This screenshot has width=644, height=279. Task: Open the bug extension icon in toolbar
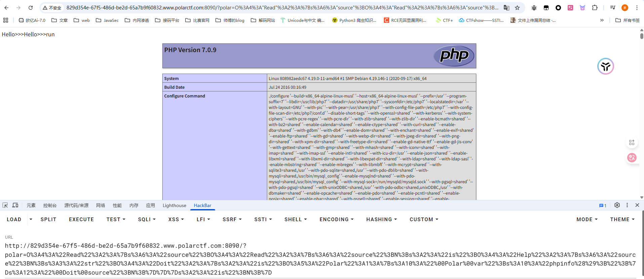point(534,8)
